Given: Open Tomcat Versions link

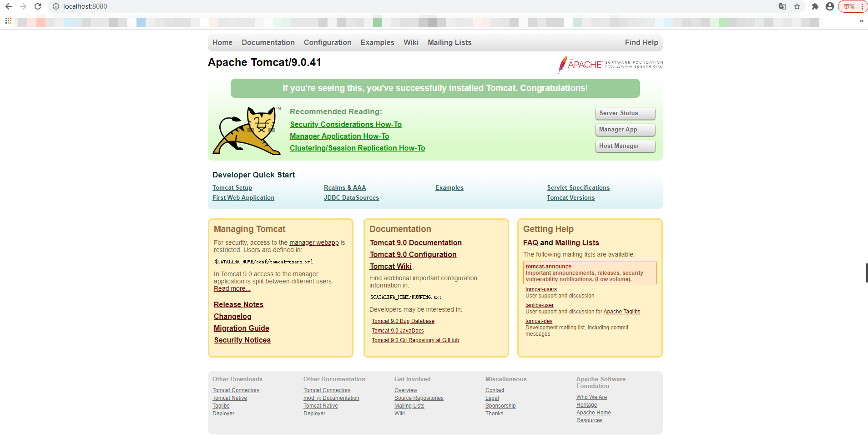Looking at the screenshot, I should pyautogui.click(x=571, y=197).
